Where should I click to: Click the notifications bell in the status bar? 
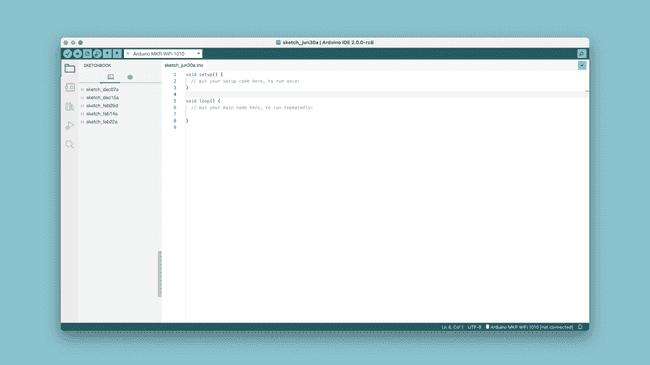click(580, 327)
